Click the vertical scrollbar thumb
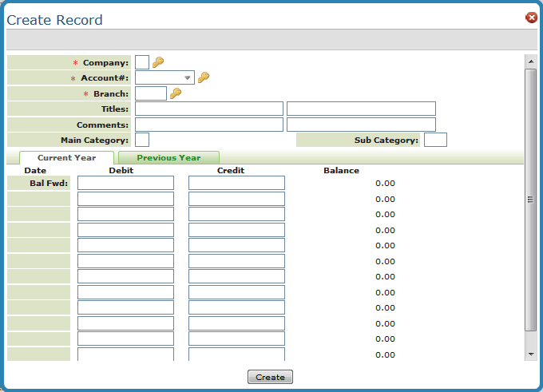 pyautogui.click(x=531, y=200)
